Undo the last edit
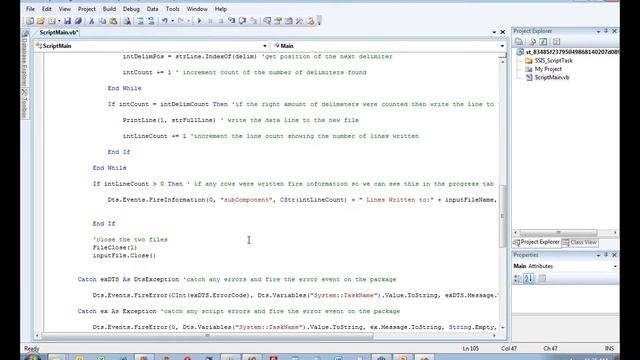 [164, 21]
